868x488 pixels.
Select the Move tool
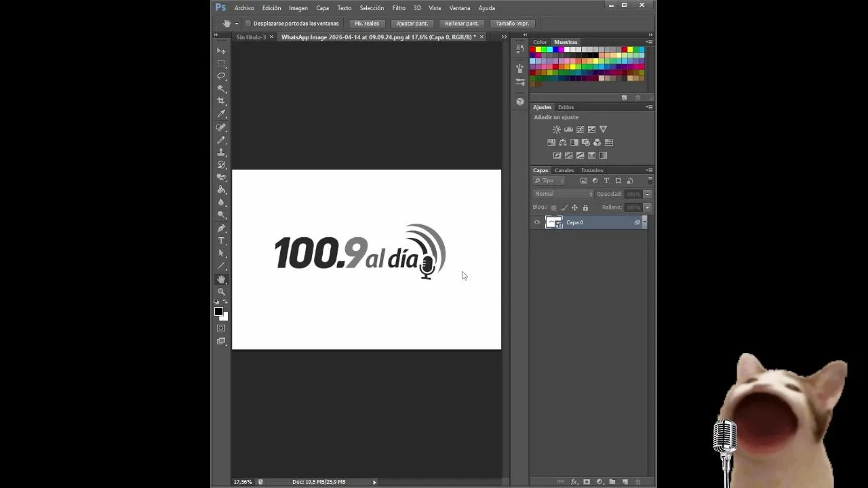pos(221,51)
